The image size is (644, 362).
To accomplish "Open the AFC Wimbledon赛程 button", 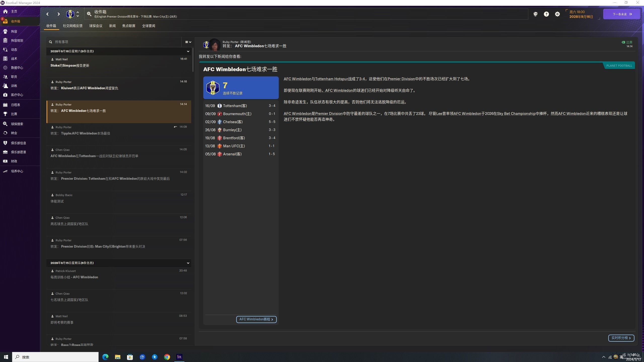I will click(256, 319).
